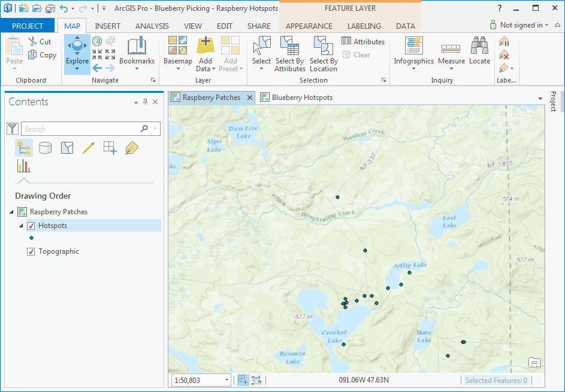Open the pop-up notes icon on map
Screen dimensions: 565x392
point(534,362)
